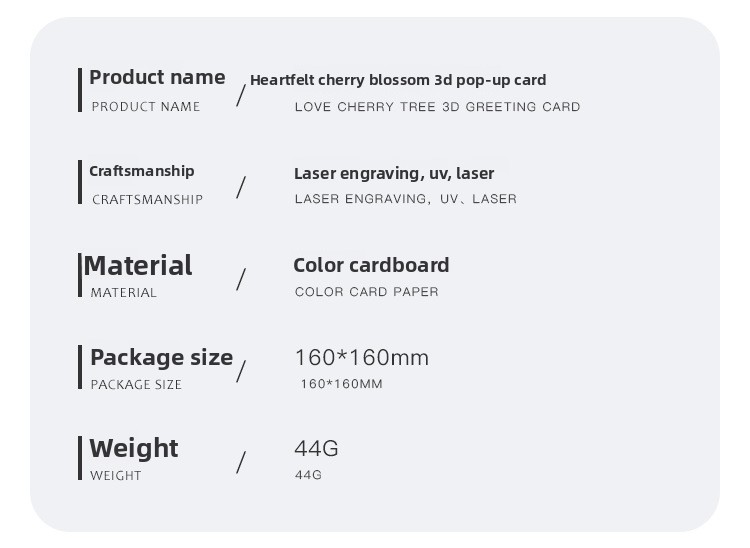Select the uppercase "PACKAGE SIZE" subtitle
The image size is (750, 548).
click(136, 385)
